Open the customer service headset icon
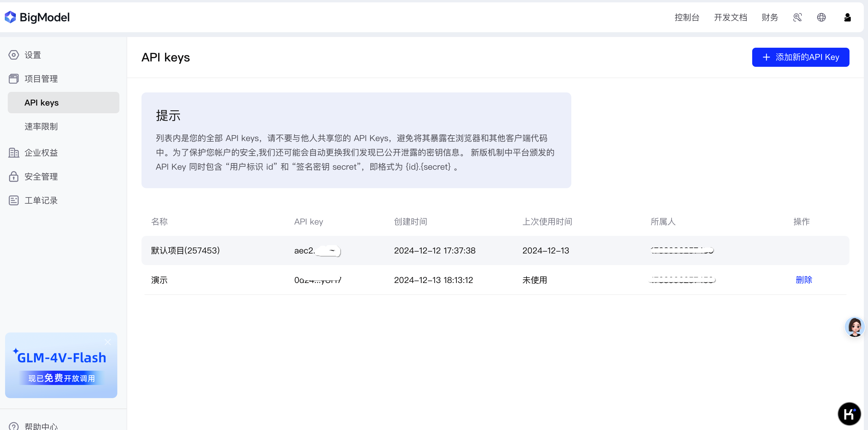This screenshot has height=430, width=868. (797, 17)
